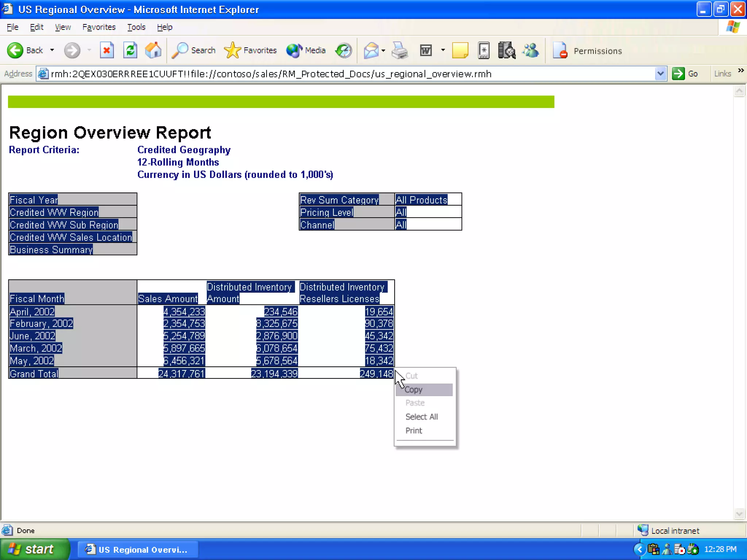Click the Refresh page icon

pyautogui.click(x=130, y=50)
